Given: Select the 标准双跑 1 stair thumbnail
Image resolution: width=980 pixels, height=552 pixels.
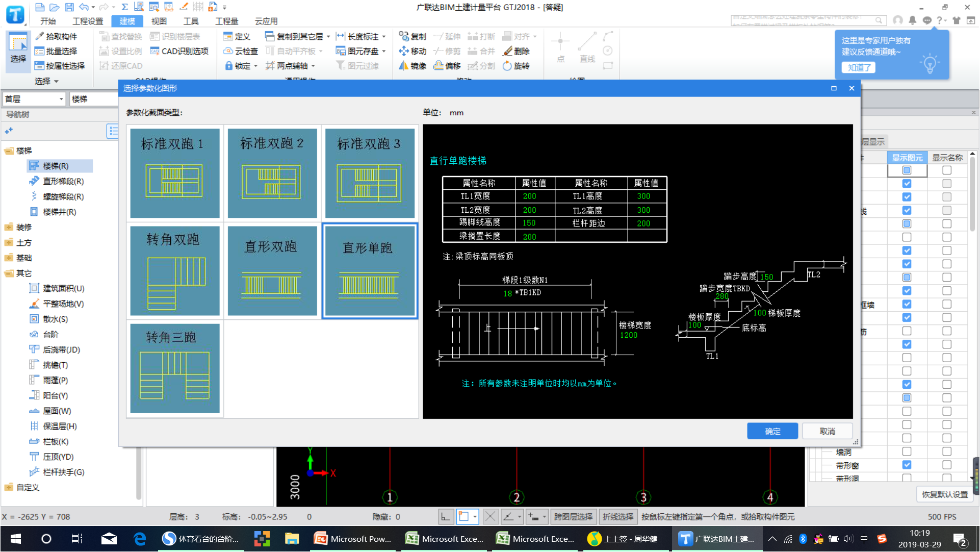Looking at the screenshot, I should (x=174, y=173).
